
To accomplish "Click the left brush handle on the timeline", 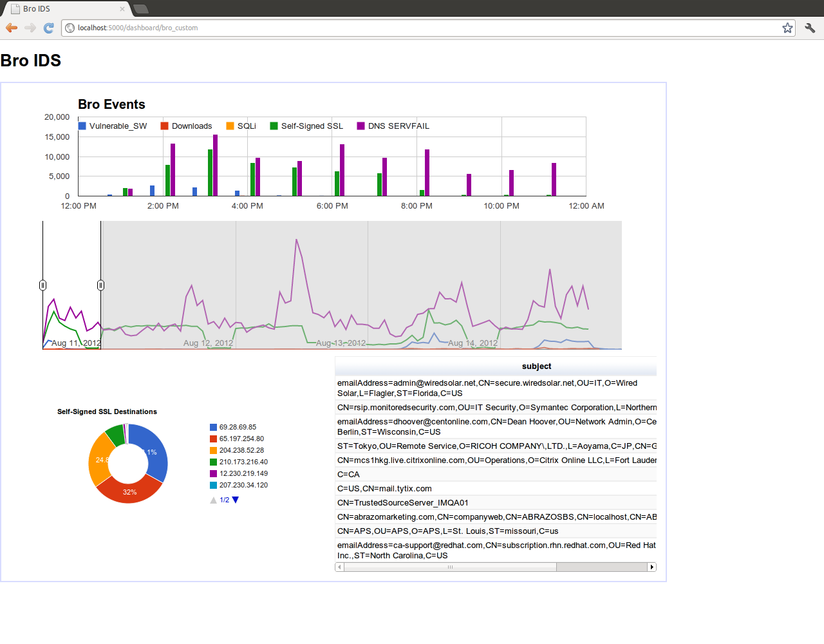I will 42,285.
